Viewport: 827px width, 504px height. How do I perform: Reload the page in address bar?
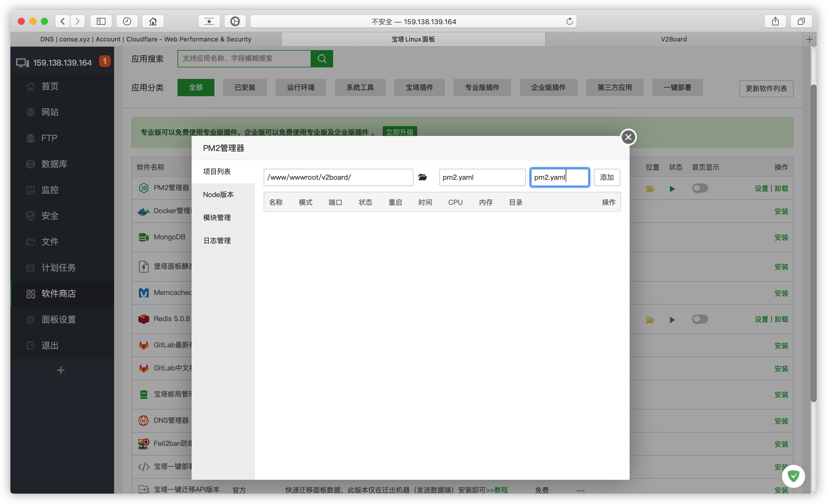tap(570, 22)
